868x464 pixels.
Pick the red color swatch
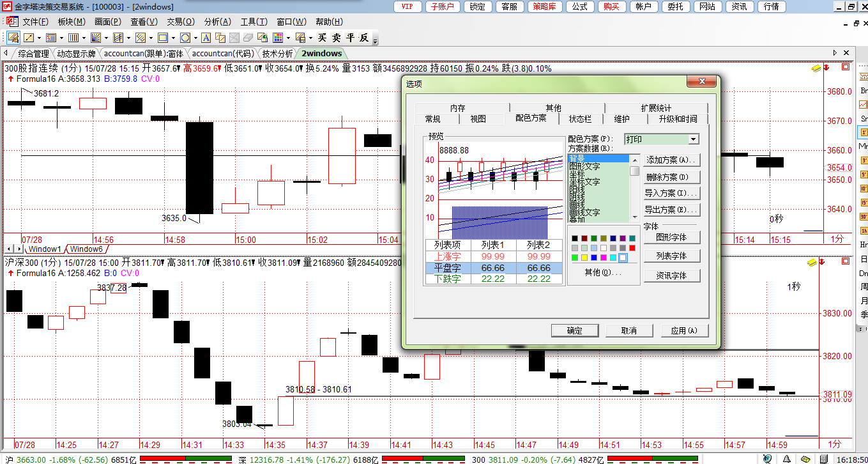[x=632, y=248]
